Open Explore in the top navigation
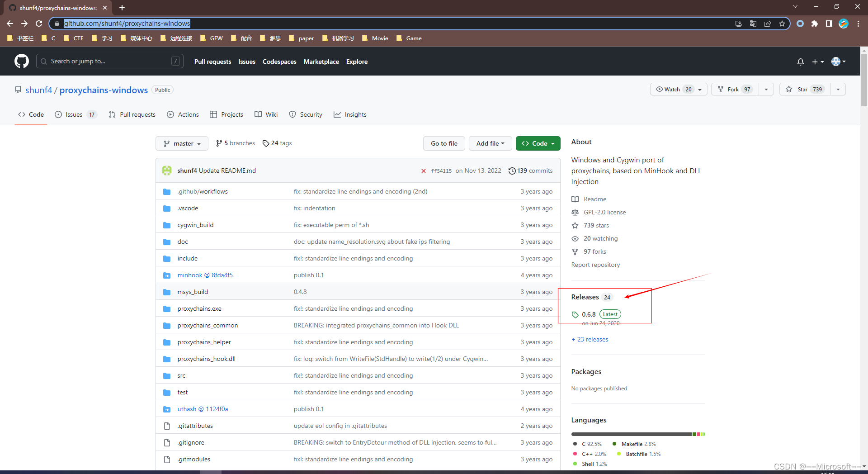This screenshot has height=474, width=868. point(357,62)
